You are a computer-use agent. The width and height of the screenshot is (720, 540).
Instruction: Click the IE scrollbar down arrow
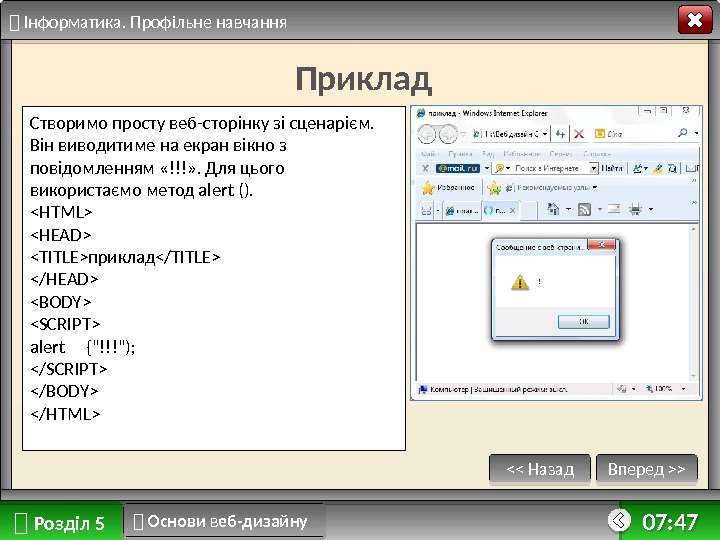[694, 376]
